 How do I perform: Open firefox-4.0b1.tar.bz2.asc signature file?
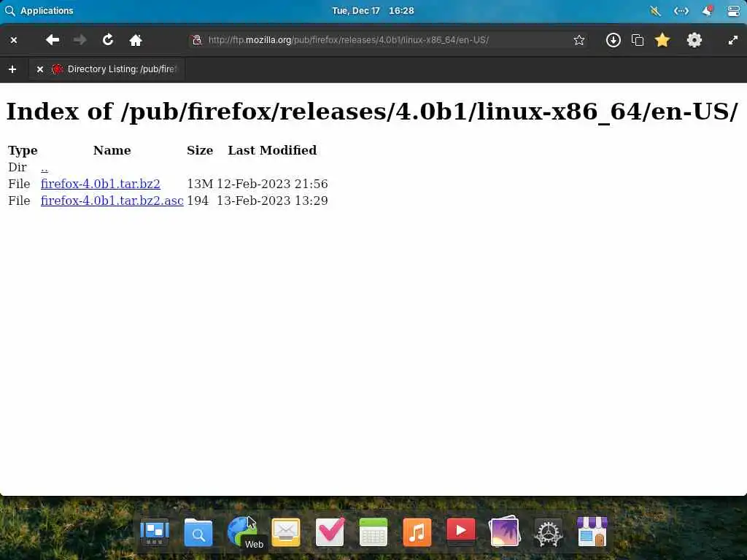click(112, 201)
